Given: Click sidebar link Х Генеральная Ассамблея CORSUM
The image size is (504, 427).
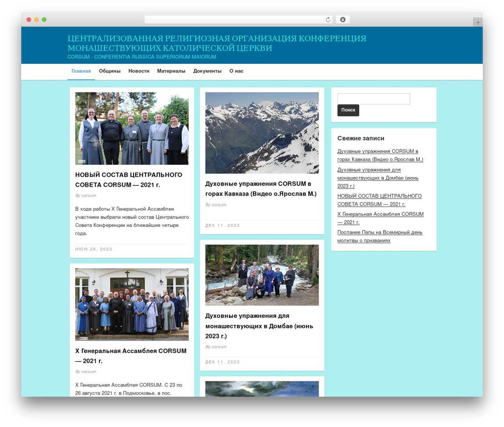Looking at the screenshot, I should tap(380, 218).
